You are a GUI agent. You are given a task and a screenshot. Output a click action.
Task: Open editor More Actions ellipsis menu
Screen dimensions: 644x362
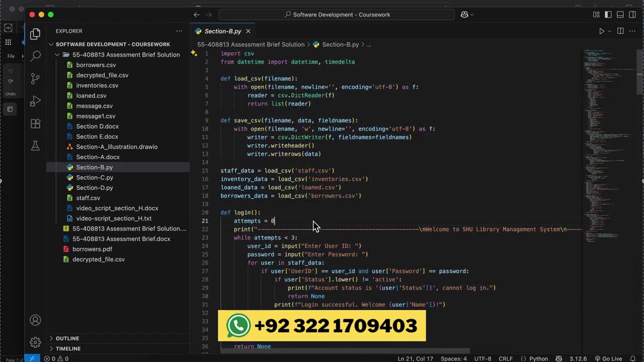(x=633, y=31)
